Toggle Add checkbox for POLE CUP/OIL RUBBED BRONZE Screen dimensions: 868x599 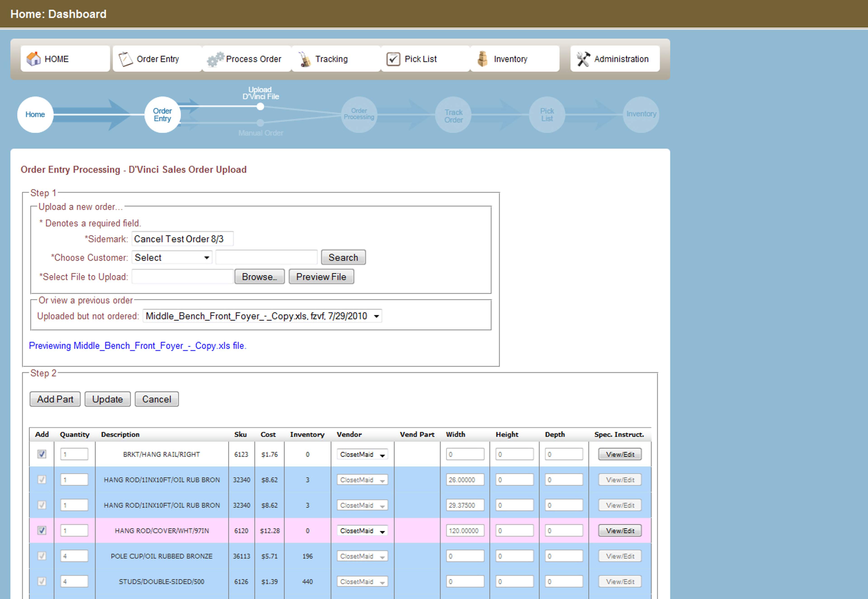tap(42, 556)
